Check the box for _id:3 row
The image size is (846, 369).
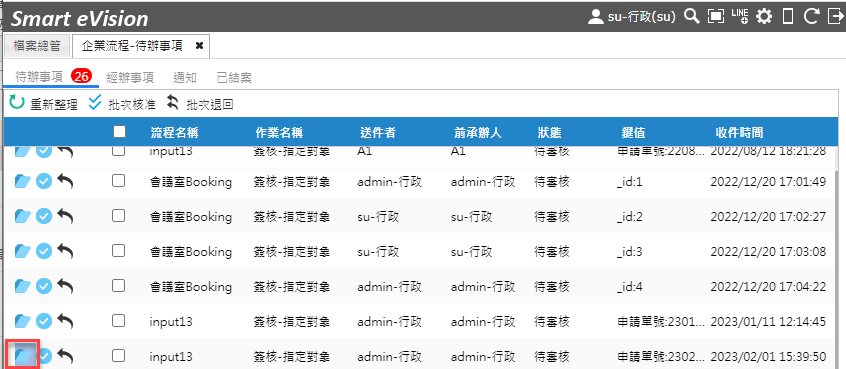coord(118,251)
